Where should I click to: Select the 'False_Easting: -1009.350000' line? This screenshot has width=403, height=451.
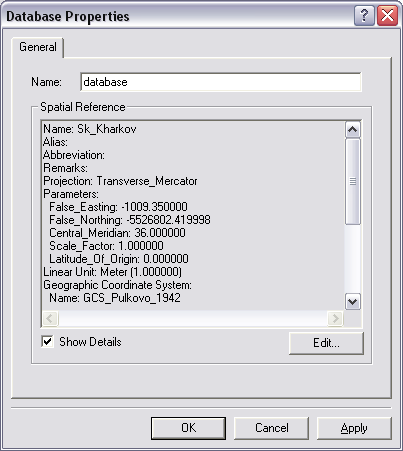[118, 207]
